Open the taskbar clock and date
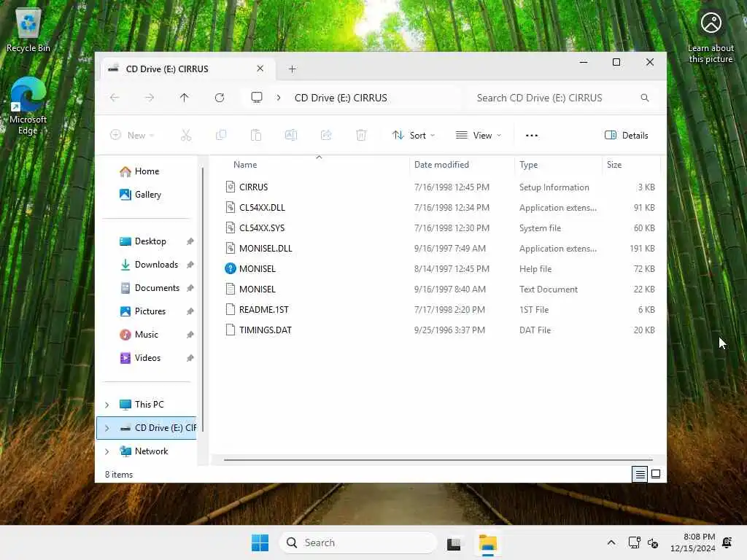The image size is (747, 560). 693,542
